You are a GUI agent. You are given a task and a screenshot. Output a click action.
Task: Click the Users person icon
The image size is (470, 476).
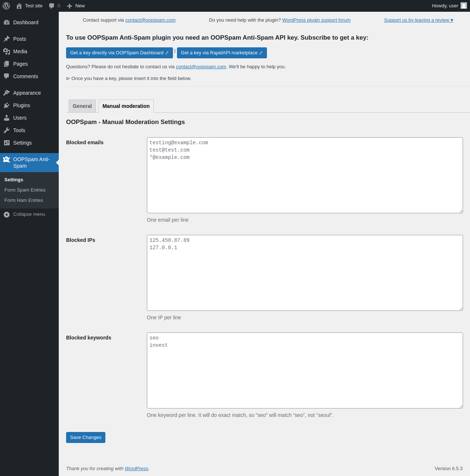pos(7,118)
